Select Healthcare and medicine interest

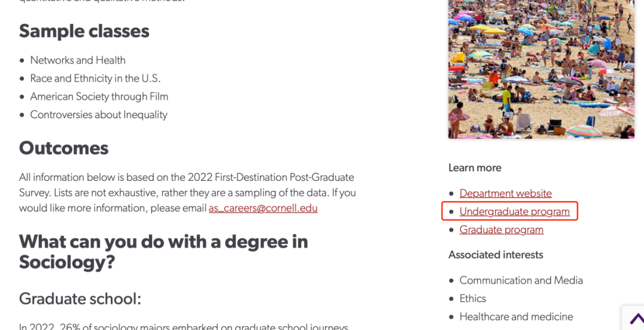coord(516,316)
